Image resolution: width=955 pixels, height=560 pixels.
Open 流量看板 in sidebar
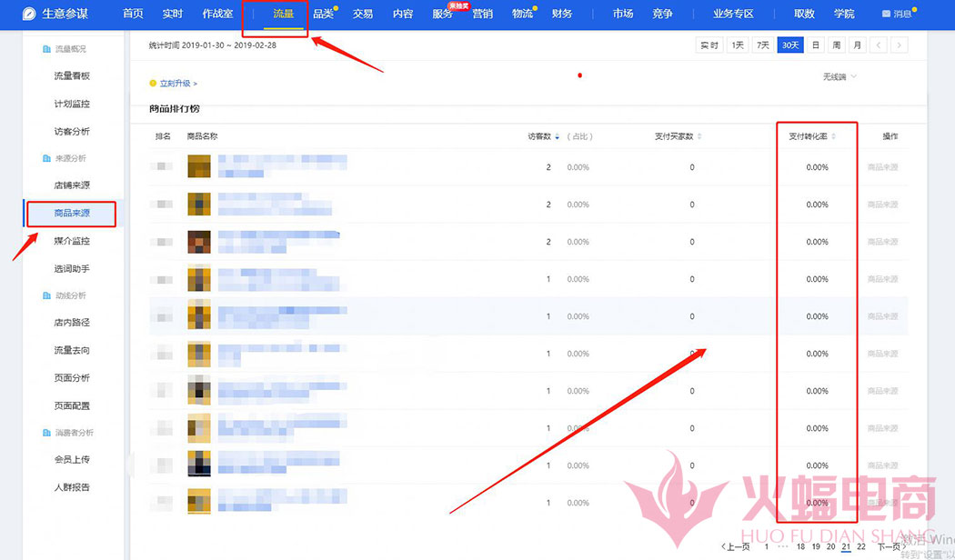tap(72, 76)
